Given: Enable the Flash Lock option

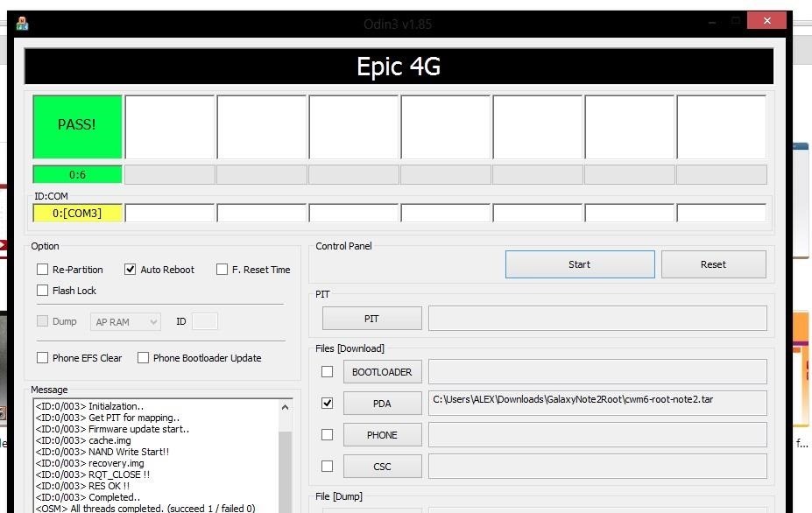Looking at the screenshot, I should tap(42, 291).
